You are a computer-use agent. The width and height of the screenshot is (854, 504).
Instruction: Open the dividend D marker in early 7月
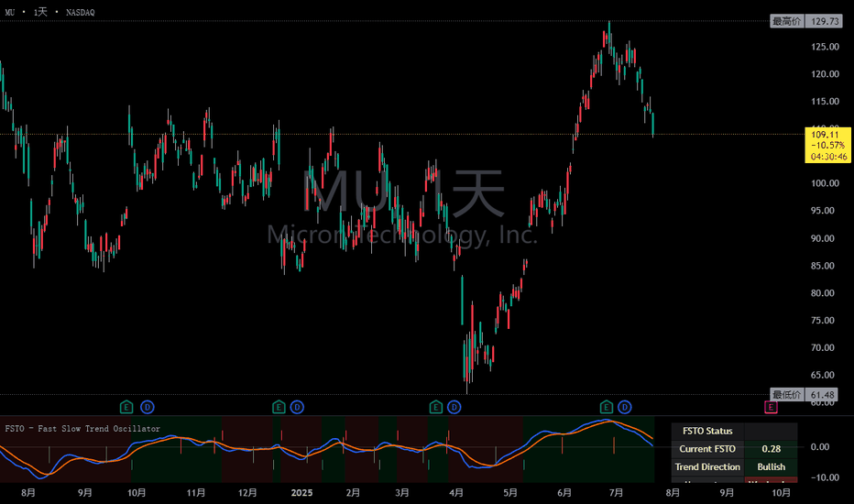click(625, 407)
